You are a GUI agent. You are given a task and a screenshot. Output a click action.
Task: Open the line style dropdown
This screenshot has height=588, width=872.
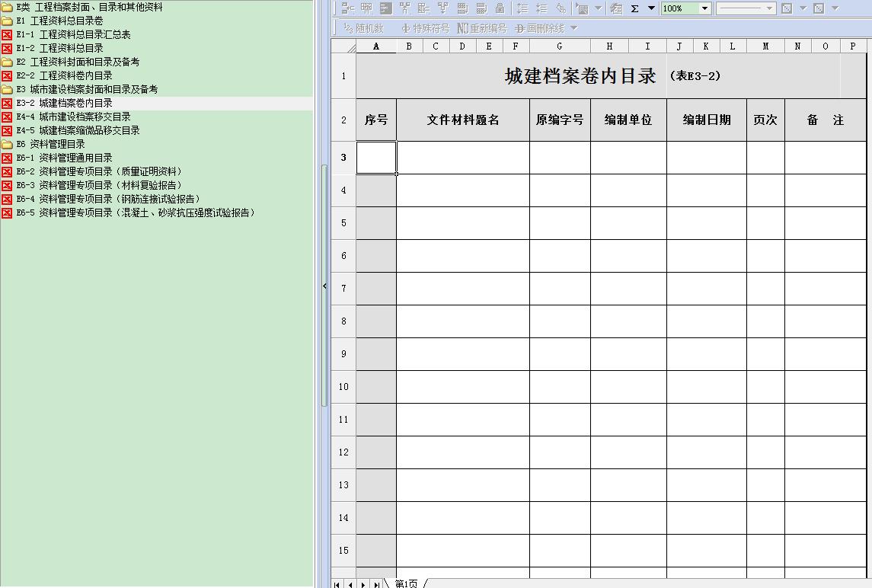point(769,8)
